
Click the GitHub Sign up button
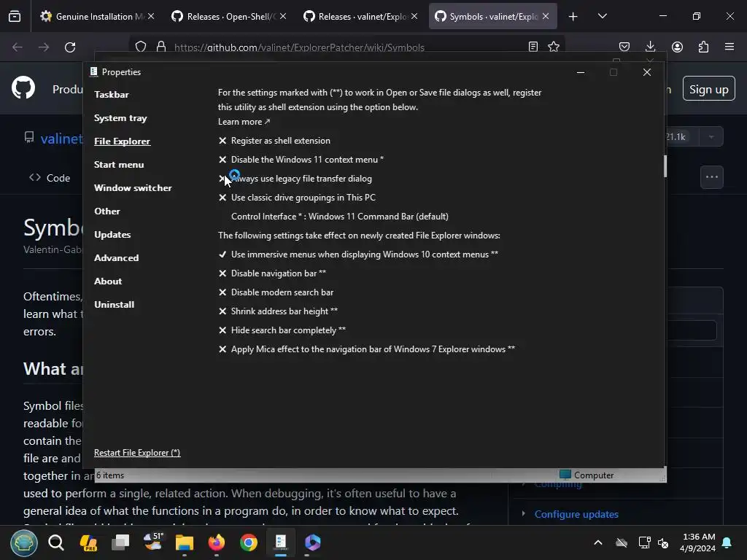coord(709,89)
